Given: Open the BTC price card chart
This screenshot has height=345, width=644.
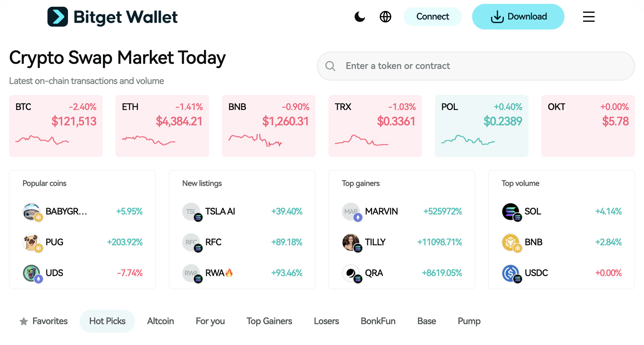Looking at the screenshot, I should click(42, 140).
